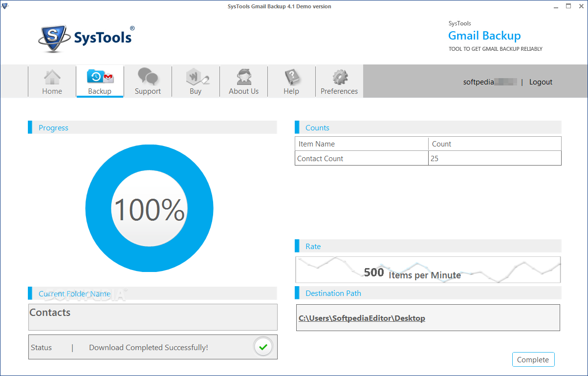Go to the Preferences tab label

pyautogui.click(x=339, y=91)
